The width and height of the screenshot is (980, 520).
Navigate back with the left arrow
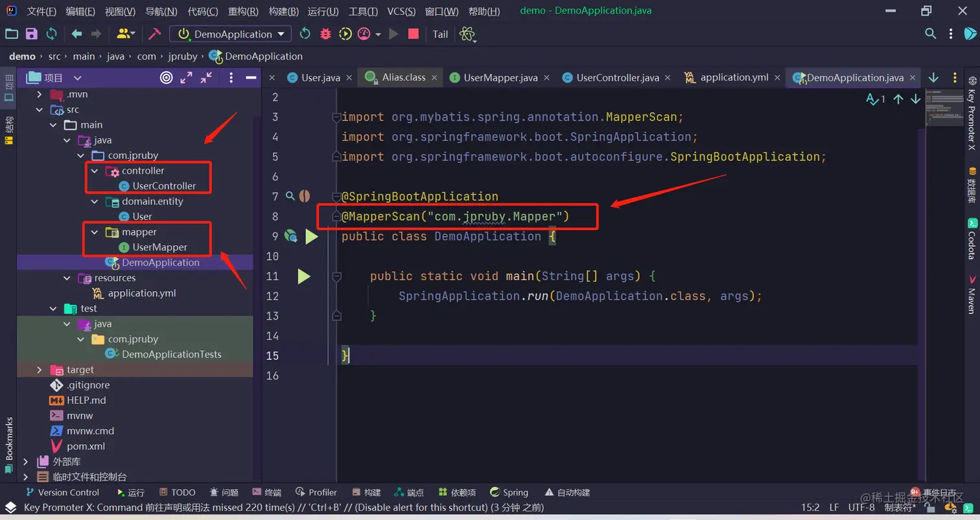76,34
